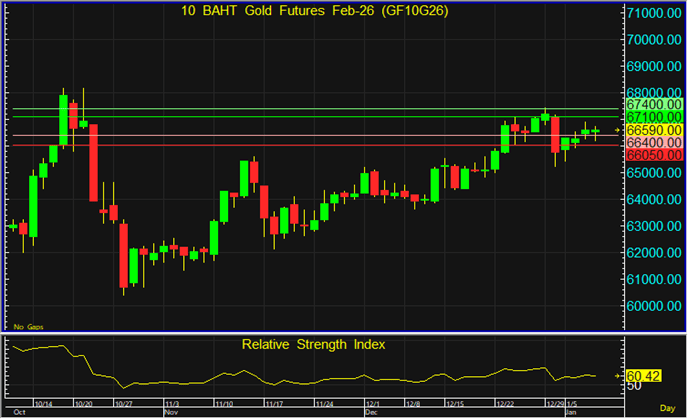Click the 10/27 date on time axis

pyautogui.click(x=123, y=403)
